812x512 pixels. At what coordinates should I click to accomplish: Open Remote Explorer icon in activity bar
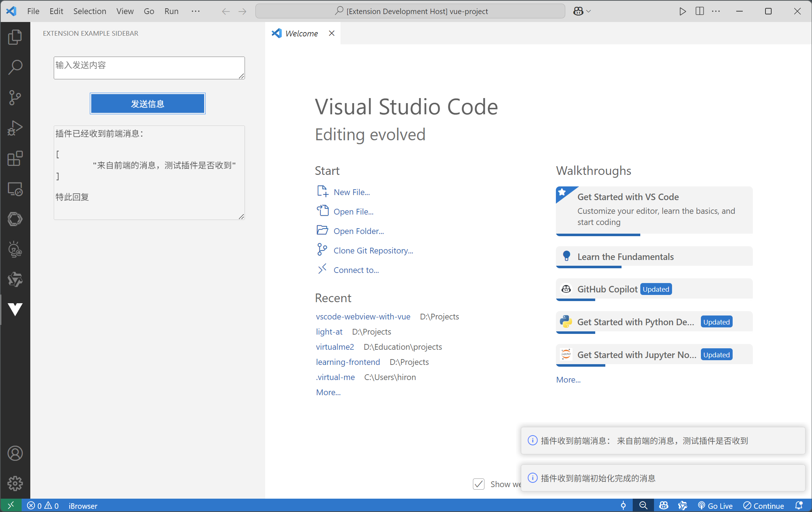pos(15,189)
